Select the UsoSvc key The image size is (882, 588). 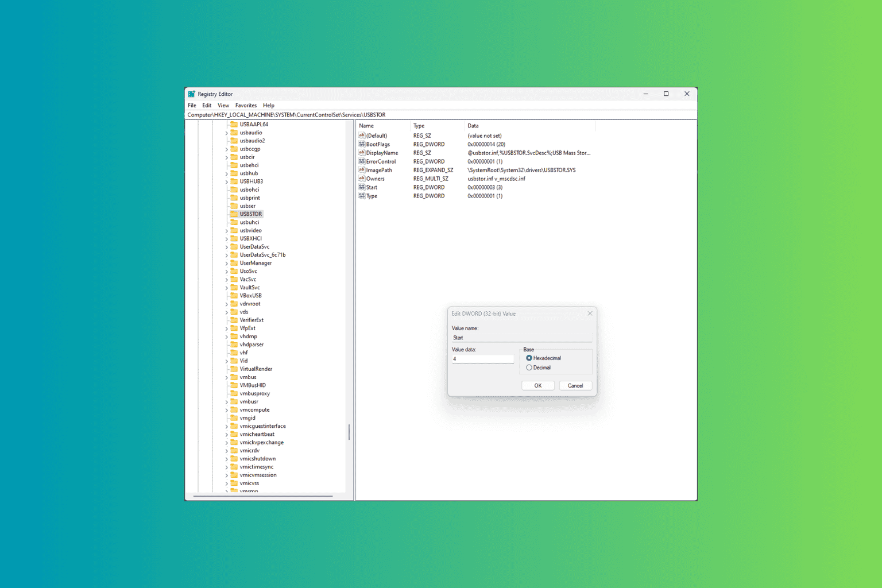click(248, 271)
